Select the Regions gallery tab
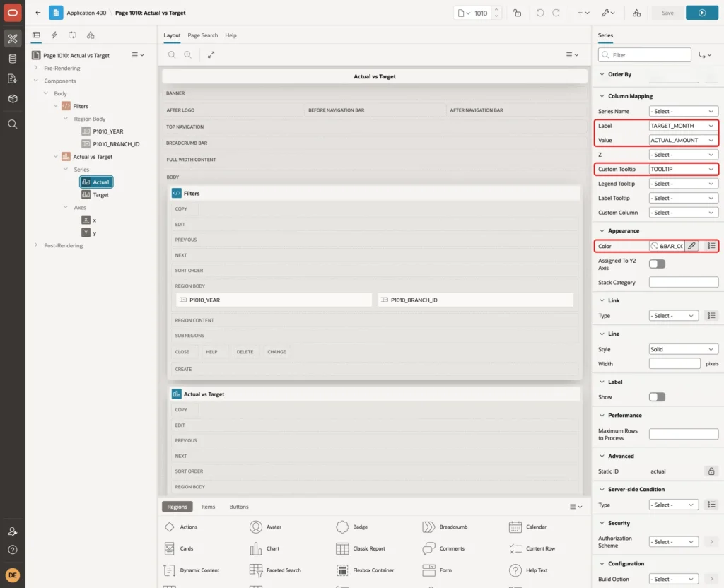 pos(177,507)
